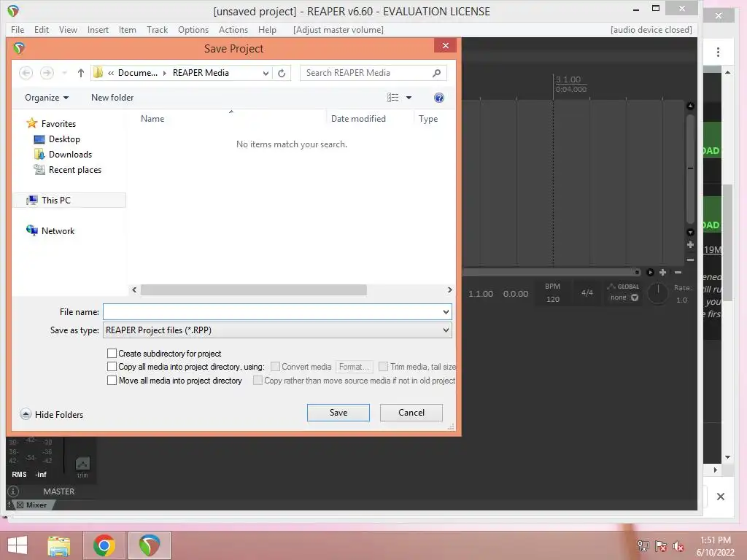Click the BPM 120 tempo field

(553, 299)
